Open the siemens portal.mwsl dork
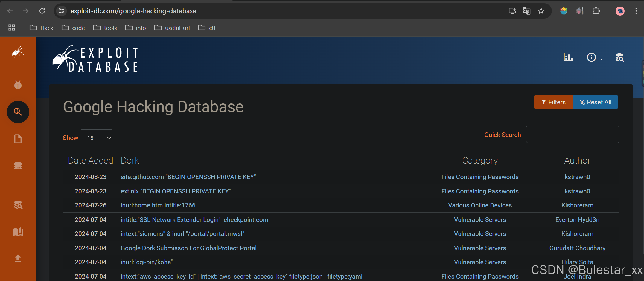The image size is (644, 281). (x=182, y=234)
